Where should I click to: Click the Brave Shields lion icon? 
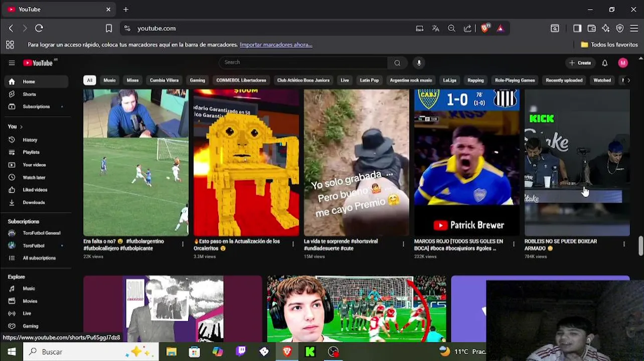tap(485, 29)
